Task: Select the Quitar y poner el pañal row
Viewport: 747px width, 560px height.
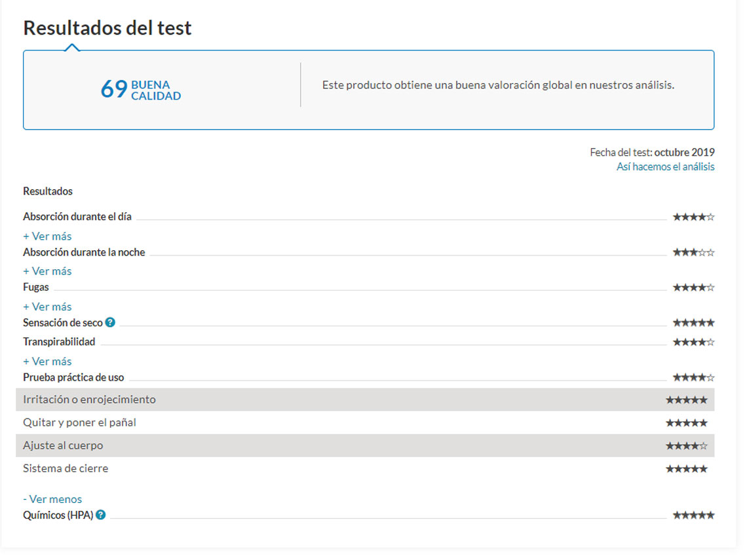Action: tap(79, 422)
